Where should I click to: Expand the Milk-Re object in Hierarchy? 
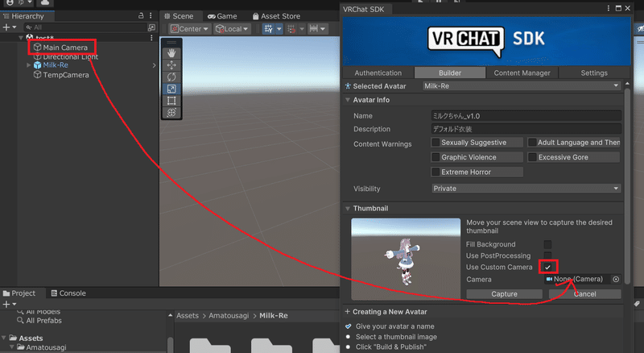click(x=29, y=65)
